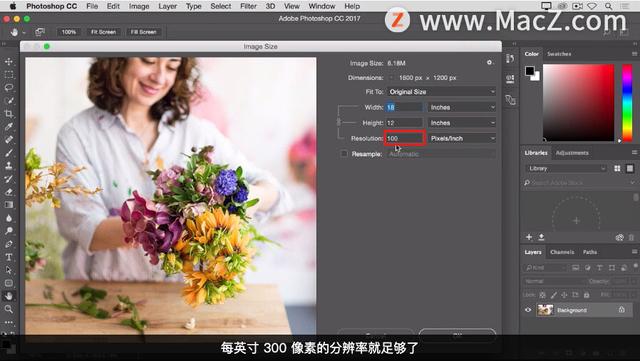Switch Libraries to grid view

pos(617,168)
